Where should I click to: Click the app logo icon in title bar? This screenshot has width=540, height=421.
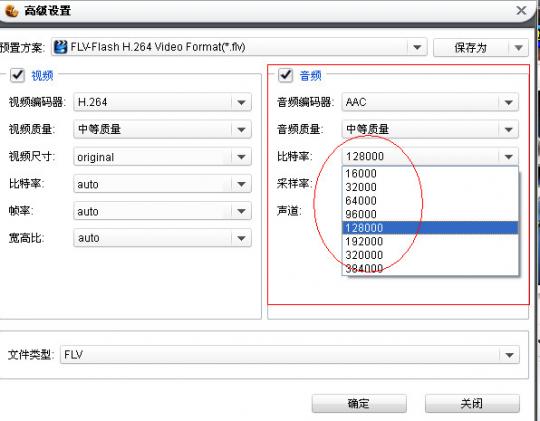[12, 10]
